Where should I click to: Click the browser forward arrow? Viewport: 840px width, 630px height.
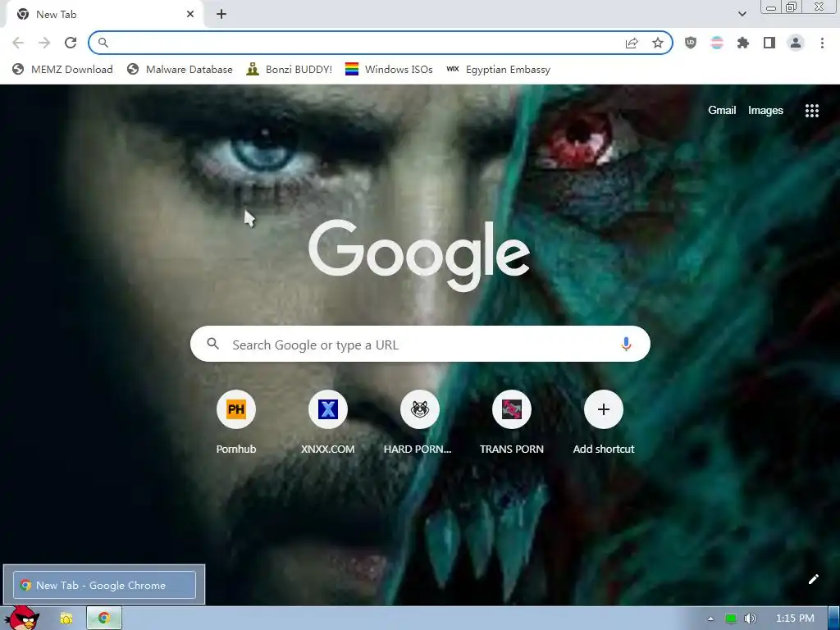tap(44, 43)
